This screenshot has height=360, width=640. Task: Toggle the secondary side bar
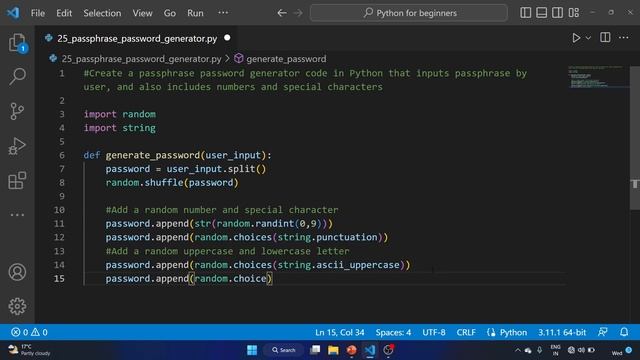click(x=558, y=13)
